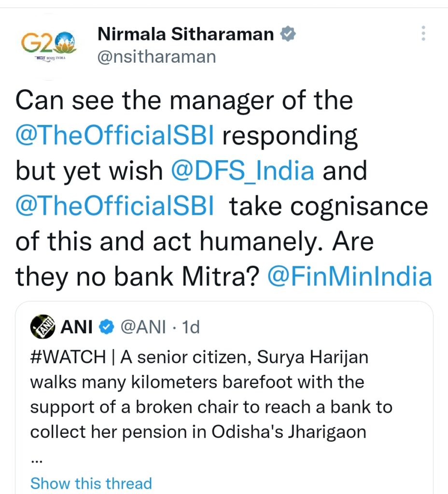Open first @TheOfficialSBI mention before 'responding'
Screen dimensions: 448x494
(115, 136)
